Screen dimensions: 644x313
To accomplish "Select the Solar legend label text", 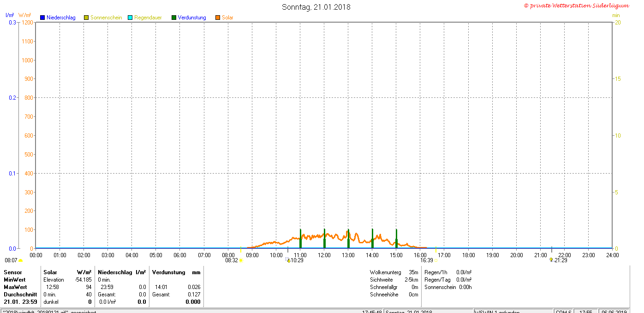I will tap(227, 18).
